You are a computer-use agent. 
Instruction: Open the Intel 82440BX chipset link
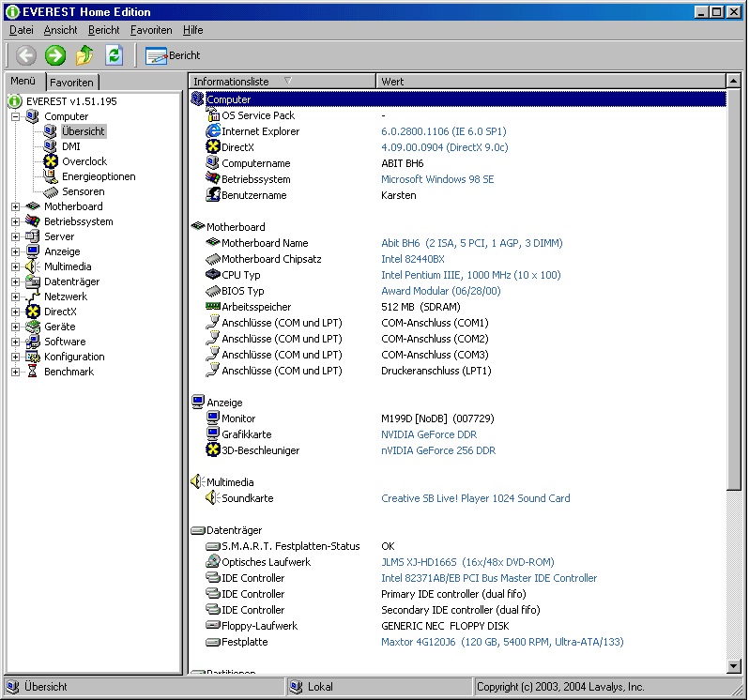pos(413,259)
